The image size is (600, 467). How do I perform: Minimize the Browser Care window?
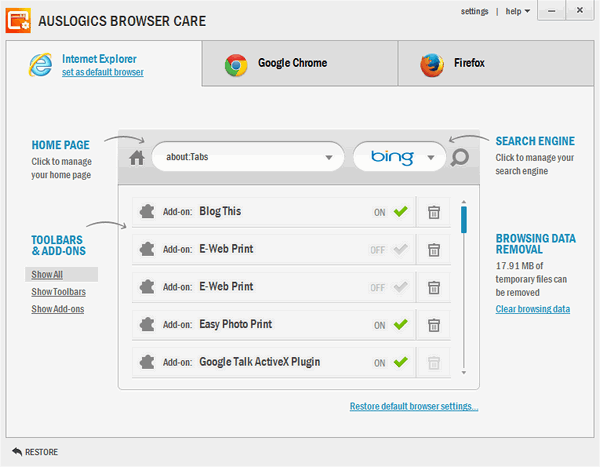(x=551, y=11)
